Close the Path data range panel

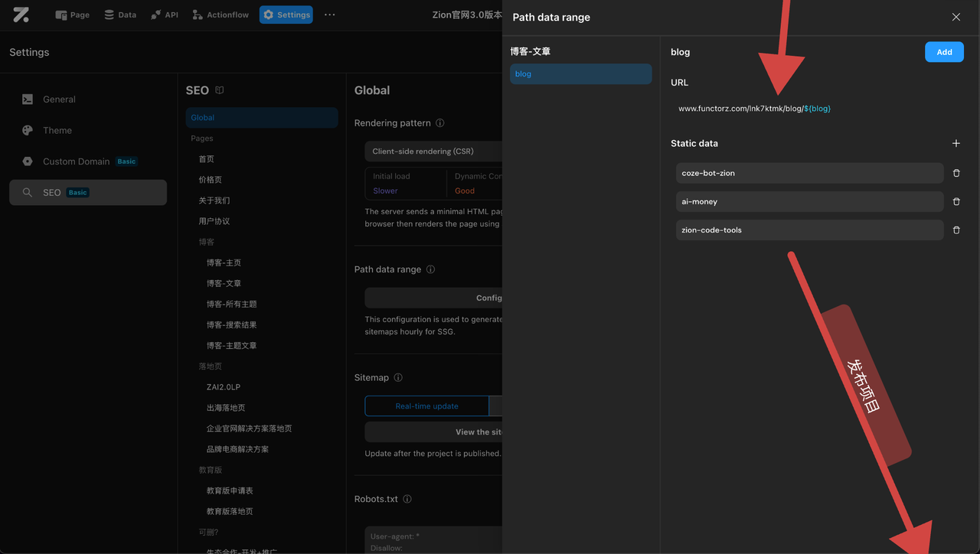(x=956, y=17)
